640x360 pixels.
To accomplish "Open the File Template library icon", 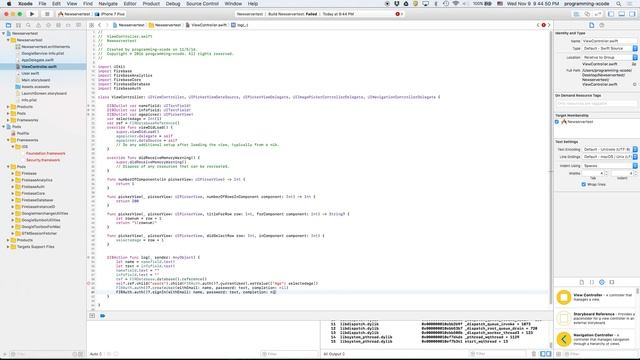I will pos(582,282).
